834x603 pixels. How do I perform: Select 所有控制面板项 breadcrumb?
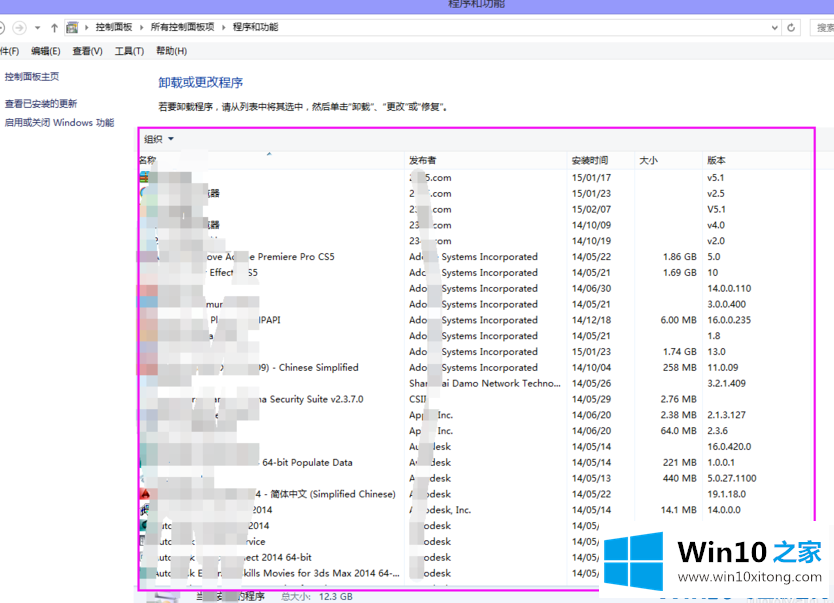[182, 27]
